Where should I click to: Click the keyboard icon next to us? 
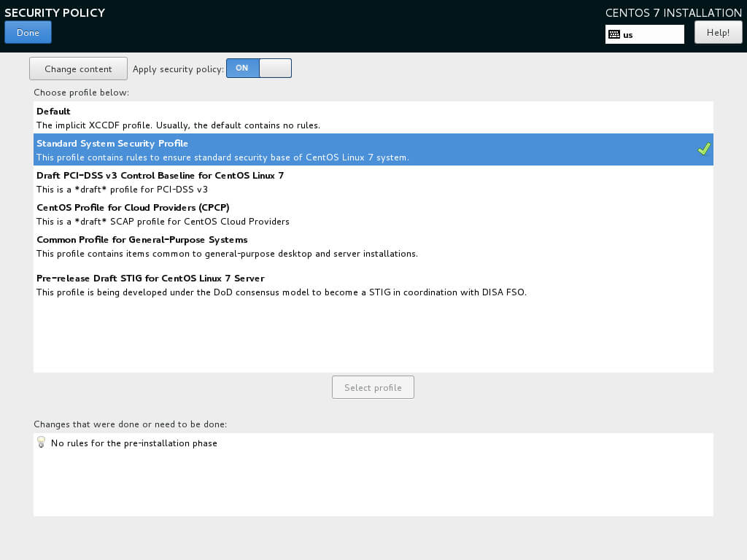(x=614, y=34)
